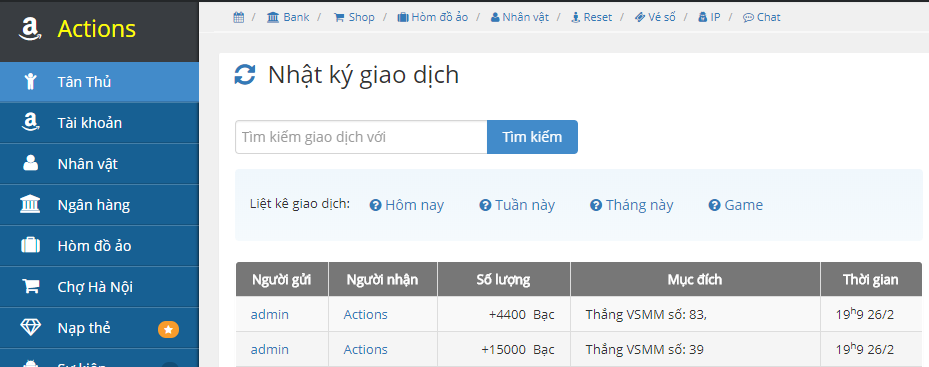Viewport: 929px width, 367px height.
Task: Click the Reset icon in top bar
Action: pos(576,17)
